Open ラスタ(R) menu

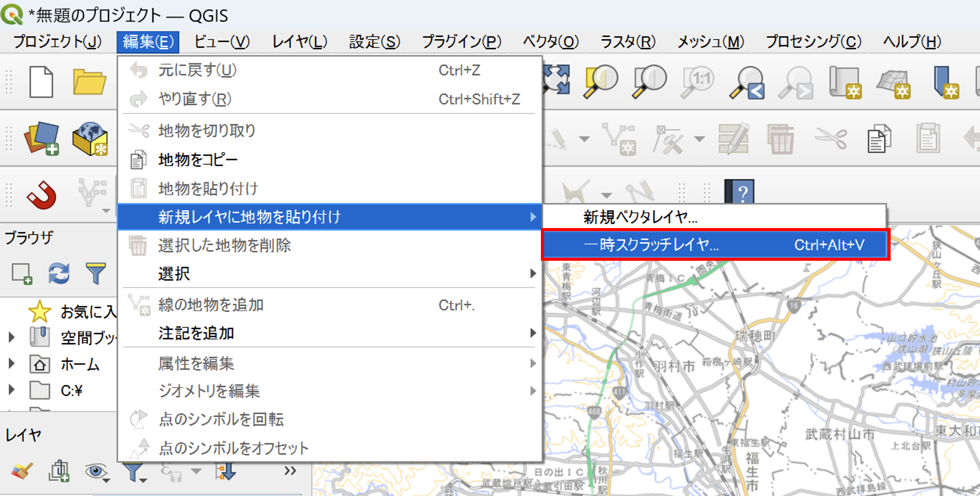(628, 41)
